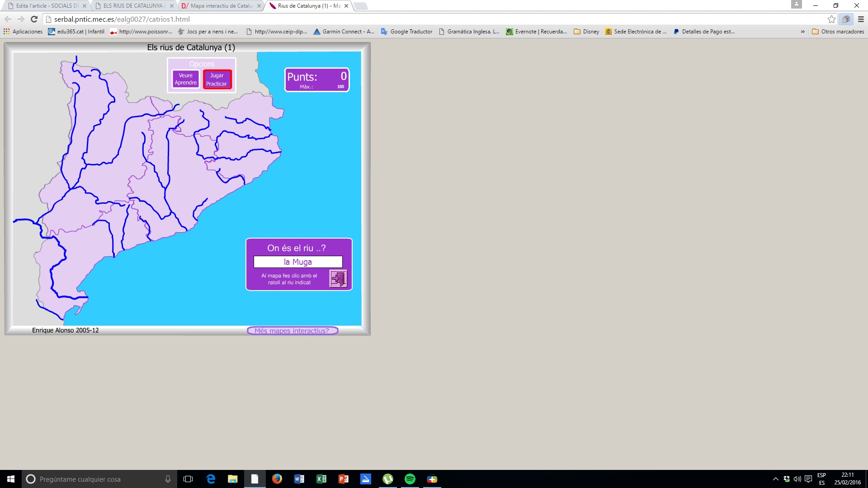Viewport: 868px width, 488px height.
Task: Click the address bar URL field
Action: coord(407,19)
